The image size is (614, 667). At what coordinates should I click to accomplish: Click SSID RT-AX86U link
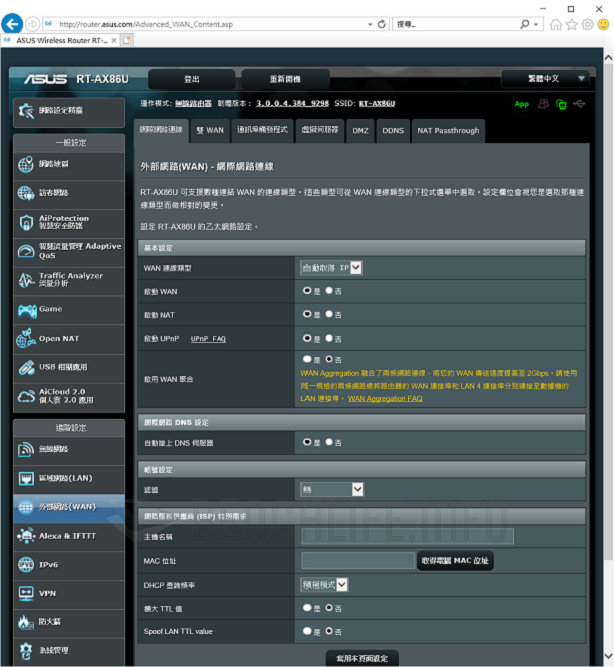tap(377, 103)
